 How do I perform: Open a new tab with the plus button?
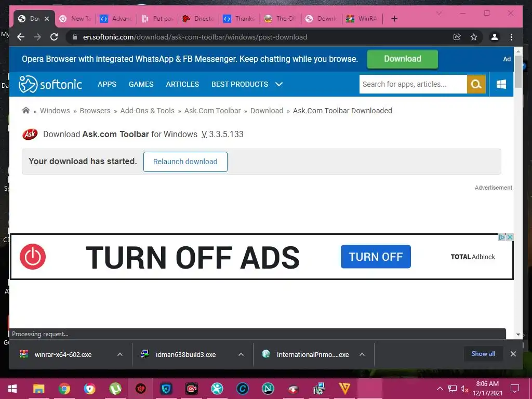point(394,19)
